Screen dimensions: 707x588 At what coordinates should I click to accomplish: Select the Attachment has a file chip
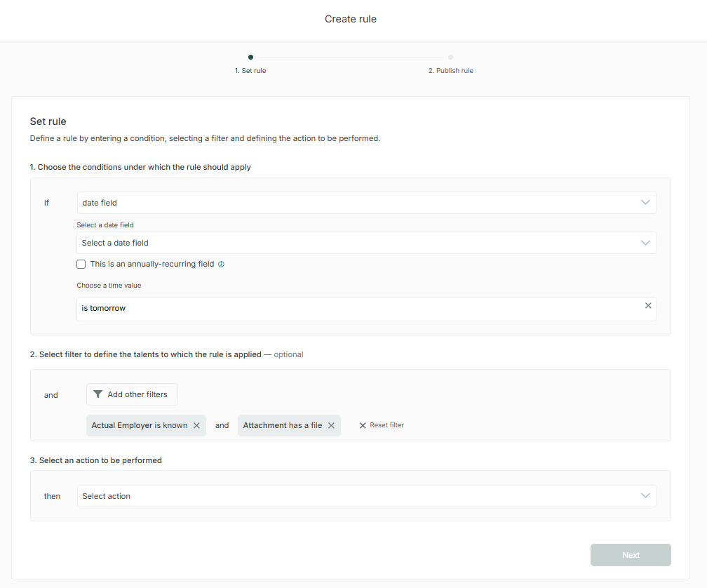click(x=282, y=425)
